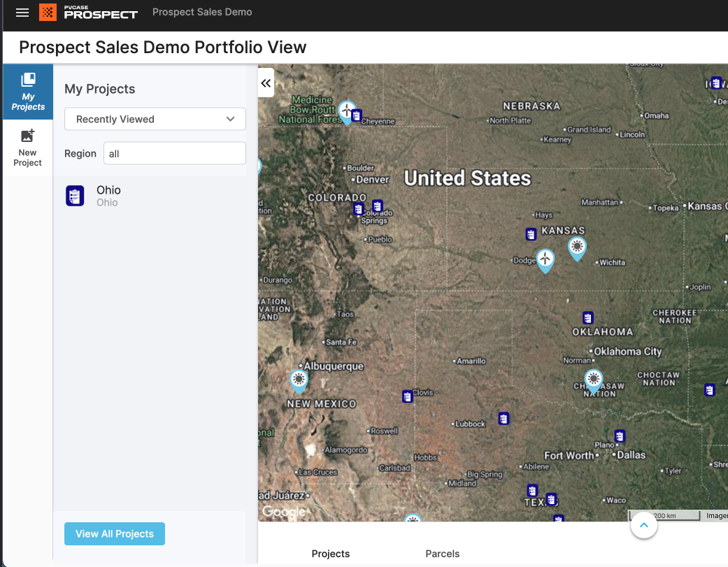Expand the bottom panel with up arrow
The height and width of the screenshot is (567, 728).
(643, 524)
